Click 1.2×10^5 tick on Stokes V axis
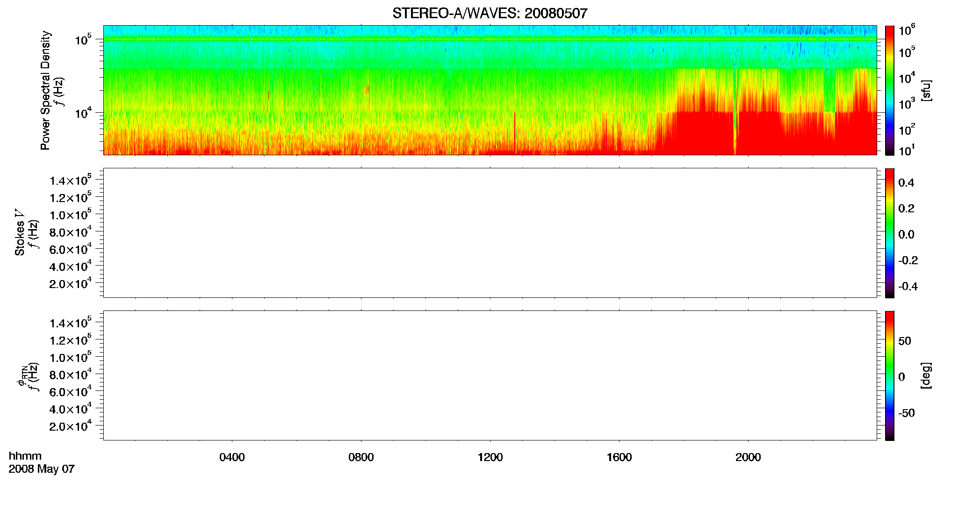This screenshot has height=505, width=980. click(x=71, y=197)
